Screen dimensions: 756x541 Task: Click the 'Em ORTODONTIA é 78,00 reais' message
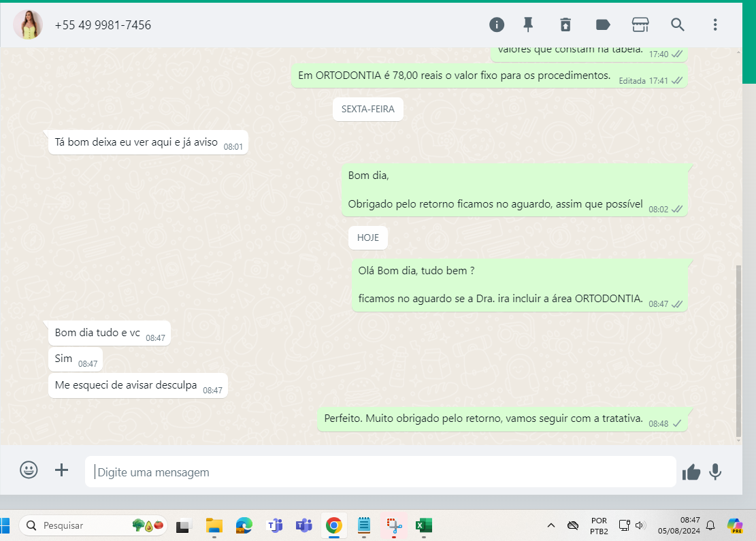pyautogui.click(x=489, y=76)
